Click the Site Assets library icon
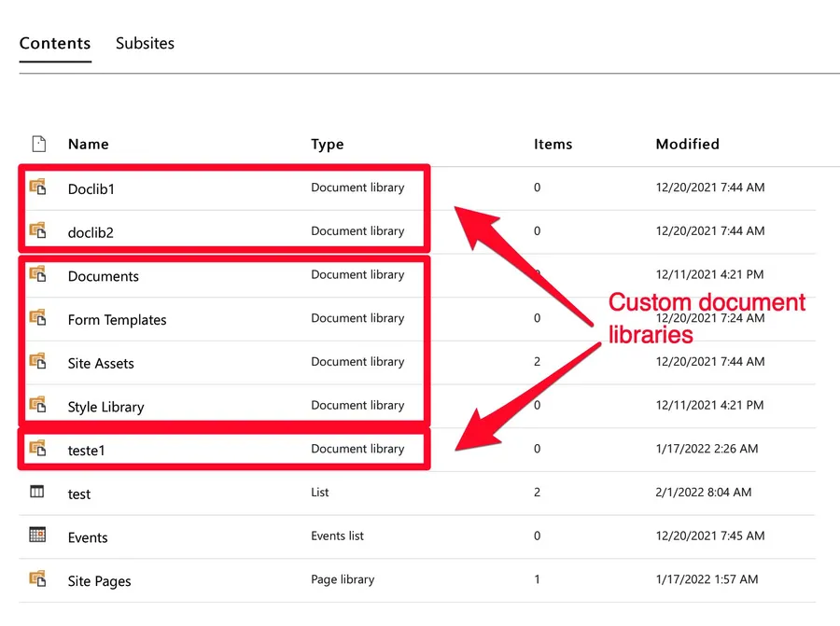The height and width of the screenshot is (626, 840). 37,361
